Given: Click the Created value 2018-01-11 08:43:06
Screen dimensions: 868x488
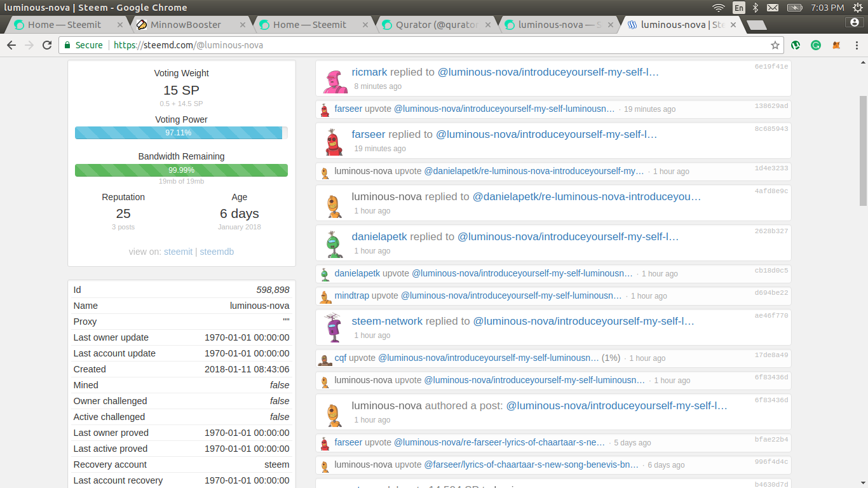Looking at the screenshot, I should (x=247, y=369).
